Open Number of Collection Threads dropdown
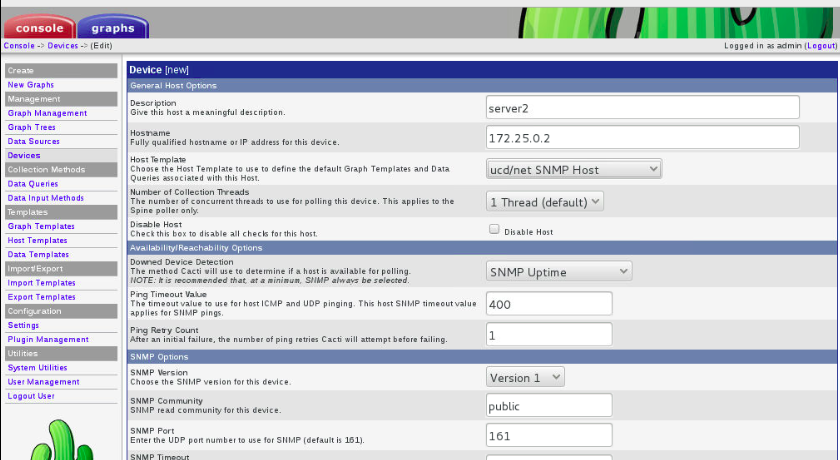The width and height of the screenshot is (840, 460). (x=545, y=202)
